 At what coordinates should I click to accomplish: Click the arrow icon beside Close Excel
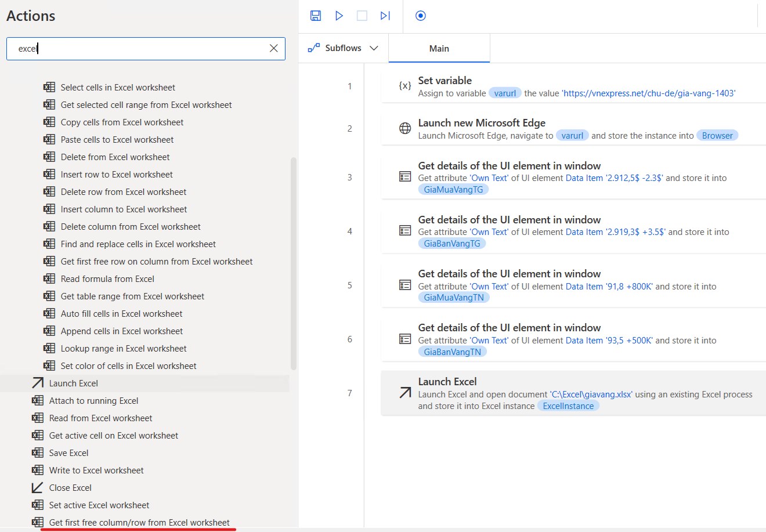click(x=38, y=487)
